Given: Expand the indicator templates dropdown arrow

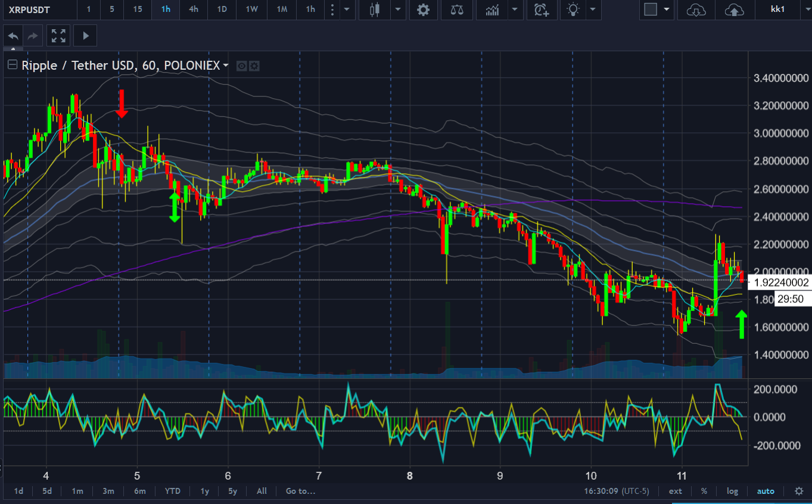Looking at the screenshot, I should [514, 10].
